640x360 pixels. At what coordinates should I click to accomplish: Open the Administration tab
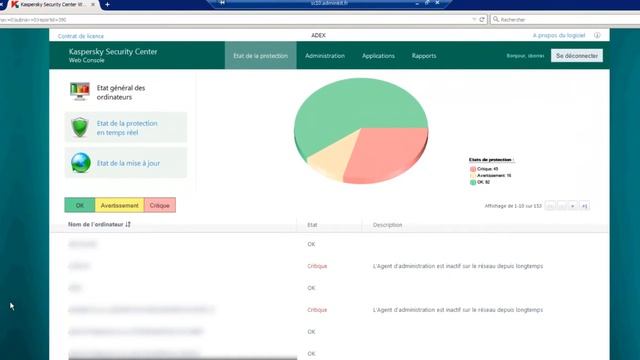click(325, 56)
